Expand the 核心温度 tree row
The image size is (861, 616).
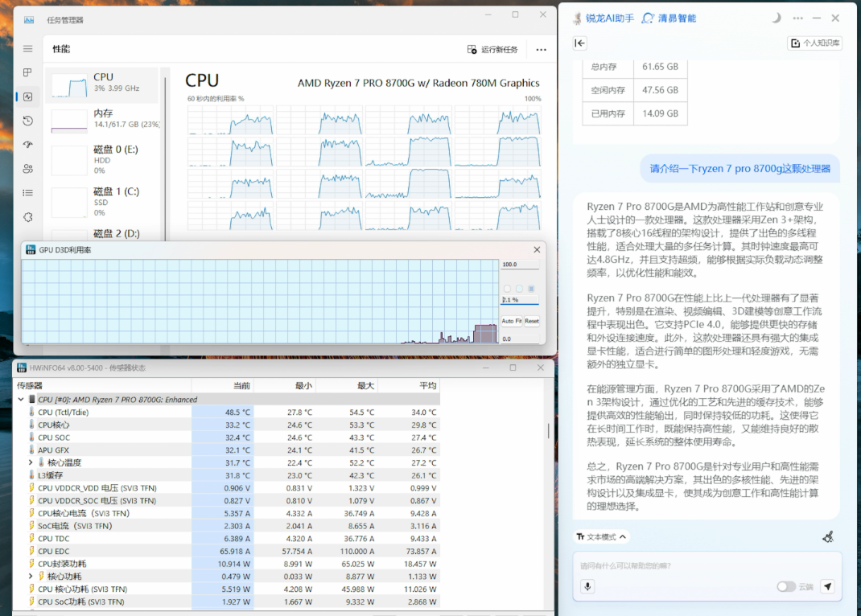pyautogui.click(x=31, y=462)
